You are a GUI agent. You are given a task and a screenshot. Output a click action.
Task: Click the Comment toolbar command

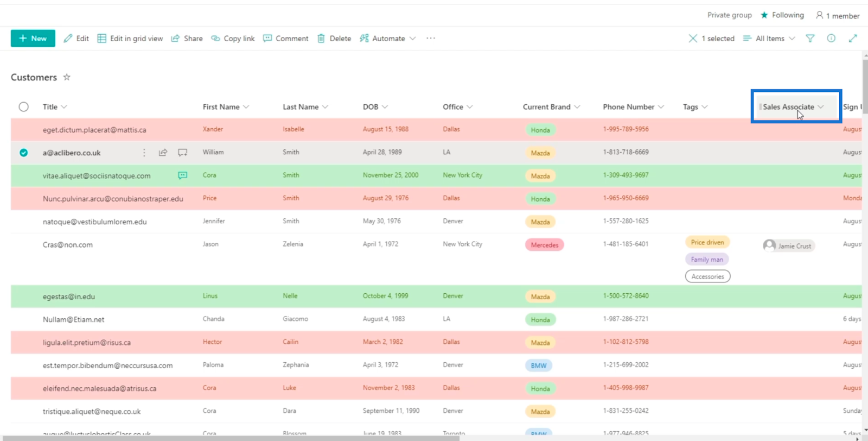point(286,39)
